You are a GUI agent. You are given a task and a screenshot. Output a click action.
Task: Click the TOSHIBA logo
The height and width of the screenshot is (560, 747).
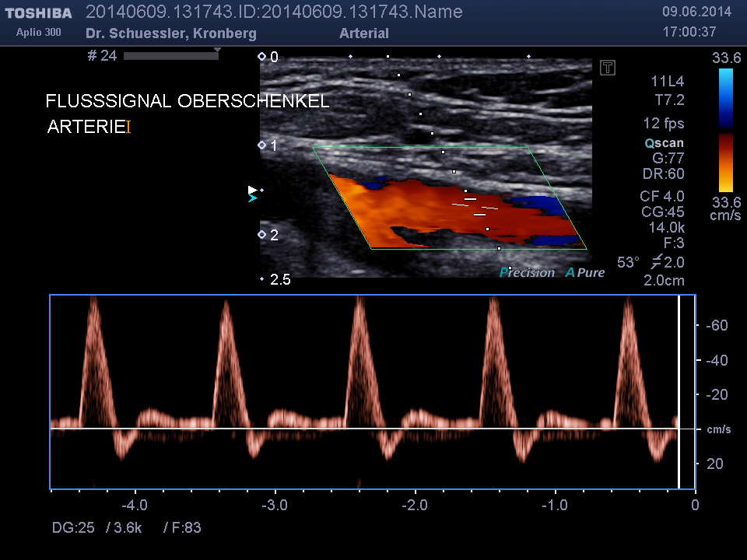(38, 13)
